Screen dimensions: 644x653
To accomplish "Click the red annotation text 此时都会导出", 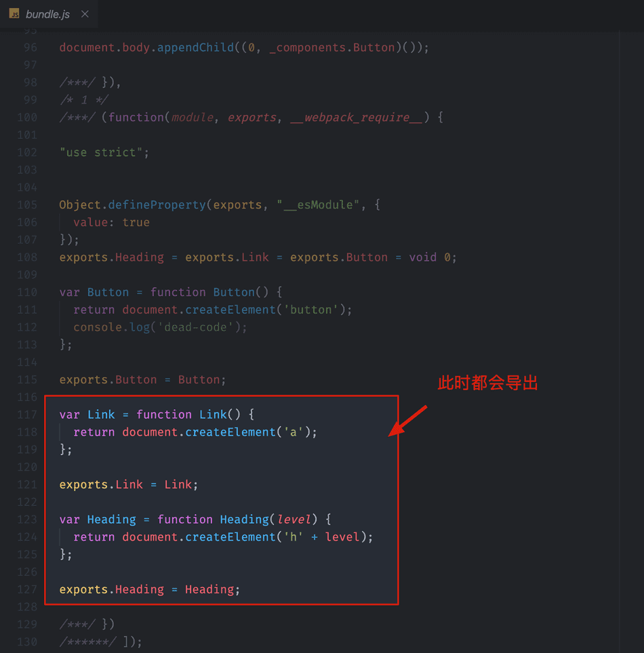I will (x=487, y=383).
